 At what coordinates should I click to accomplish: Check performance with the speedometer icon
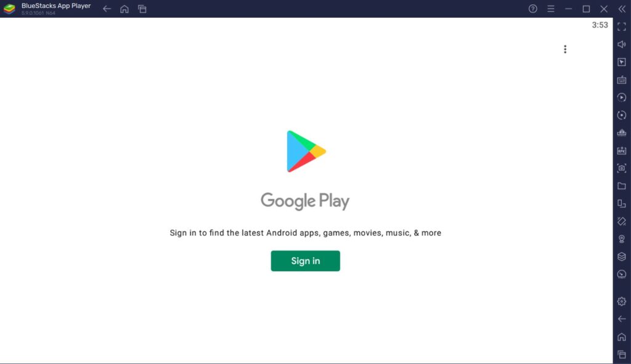(x=621, y=275)
